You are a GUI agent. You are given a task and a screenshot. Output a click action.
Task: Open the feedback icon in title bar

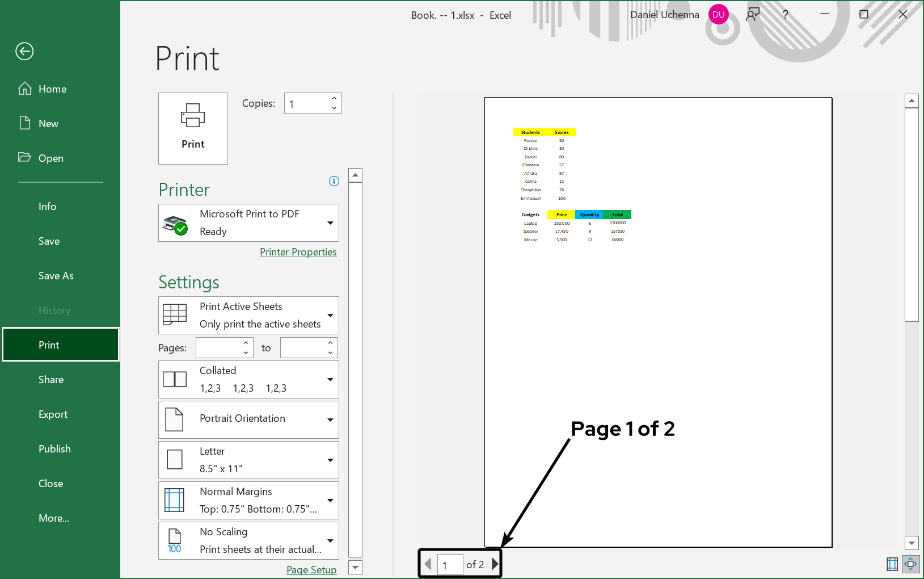pyautogui.click(x=753, y=15)
